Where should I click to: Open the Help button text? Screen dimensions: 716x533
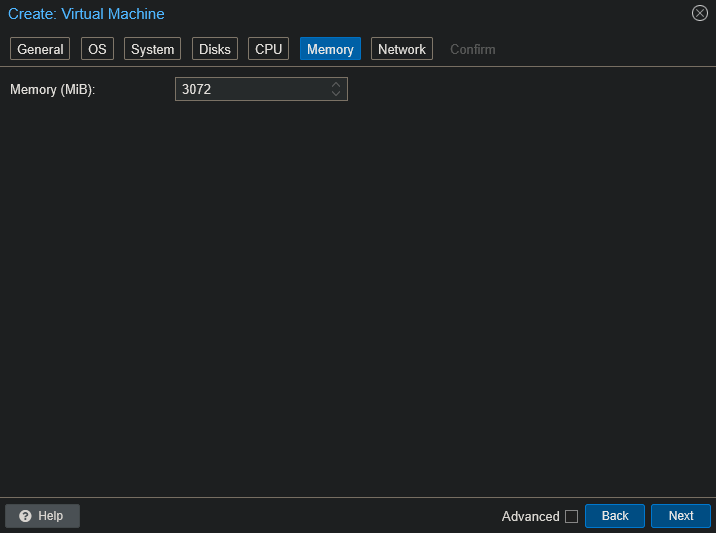[x=50, y=516]
